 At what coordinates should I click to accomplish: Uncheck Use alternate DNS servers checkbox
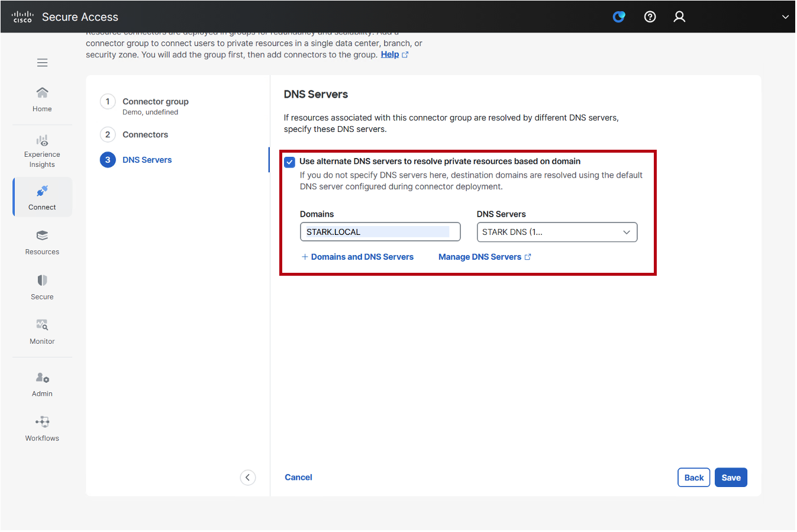point(290,162)
